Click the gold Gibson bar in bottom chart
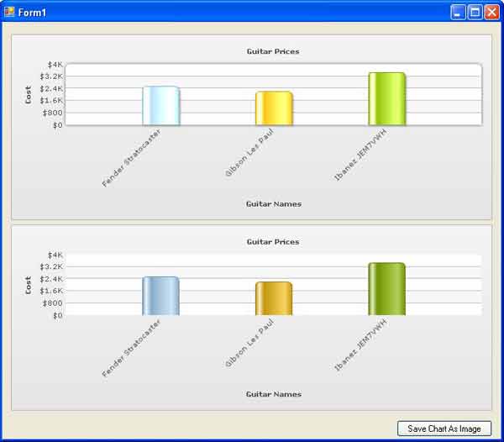The width and height of the screenshot is (504, 442). 274,298
